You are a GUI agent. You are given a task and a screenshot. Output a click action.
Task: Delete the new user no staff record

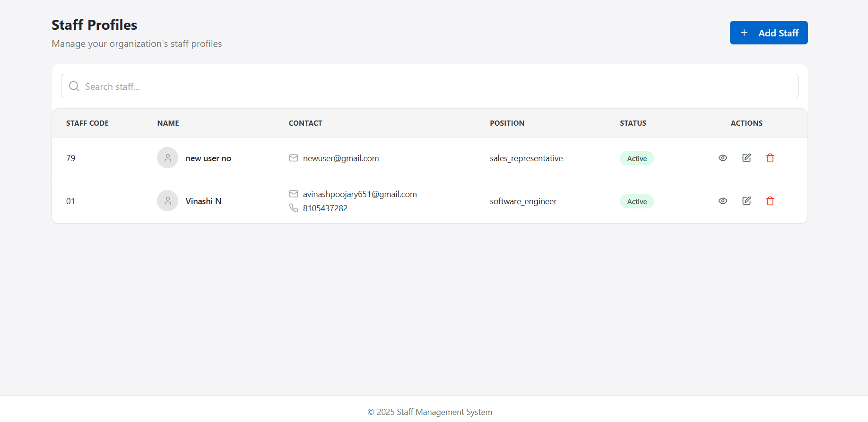[770, 158]
